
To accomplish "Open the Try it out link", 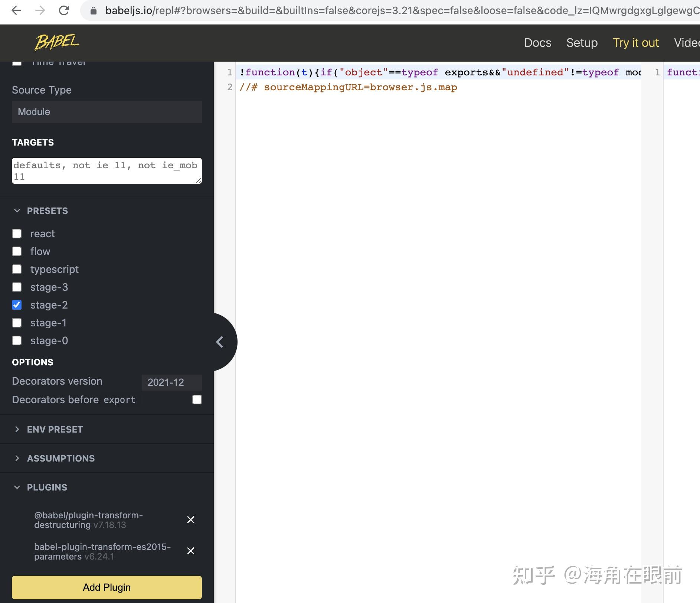I will click(x=635, y=43).
